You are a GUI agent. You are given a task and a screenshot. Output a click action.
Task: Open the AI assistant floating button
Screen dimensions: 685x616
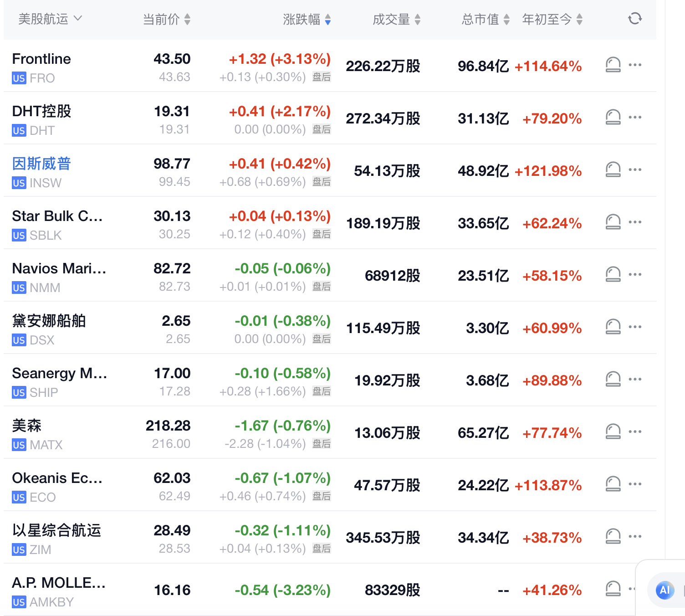coord(665,590)
